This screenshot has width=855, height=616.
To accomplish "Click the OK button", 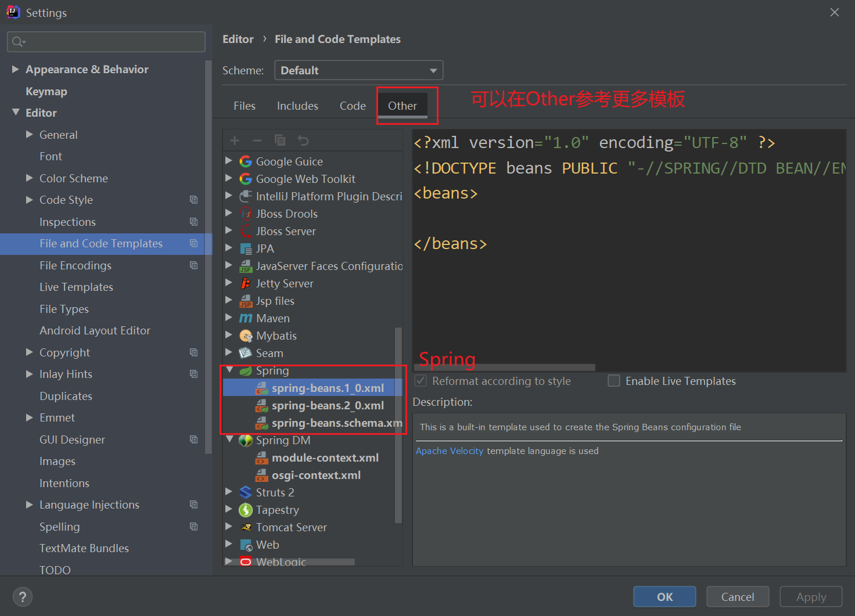I will 664,597.
